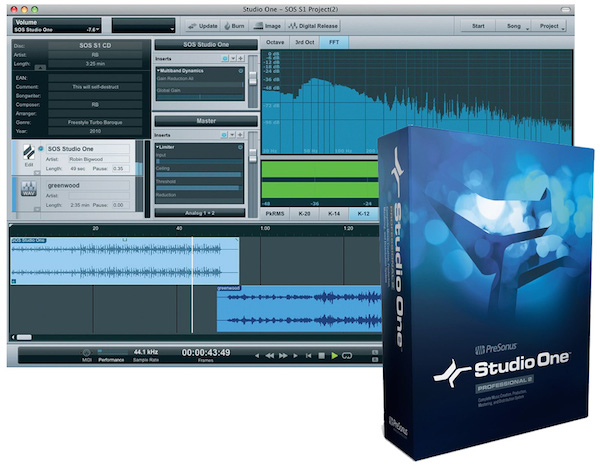Collapse the Limiter insert
Screen dimensions: 600x467
point(158,147)
